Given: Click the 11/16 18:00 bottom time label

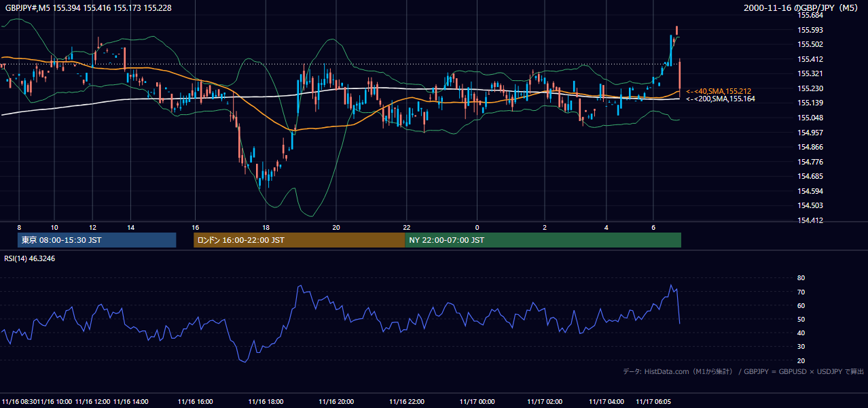Looking at the screenshot, I should click(266, 401).
